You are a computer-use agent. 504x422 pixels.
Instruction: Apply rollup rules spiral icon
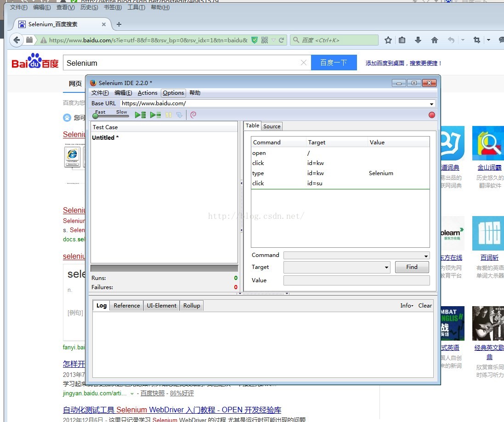pyautogui.click(x=193, y=115)
